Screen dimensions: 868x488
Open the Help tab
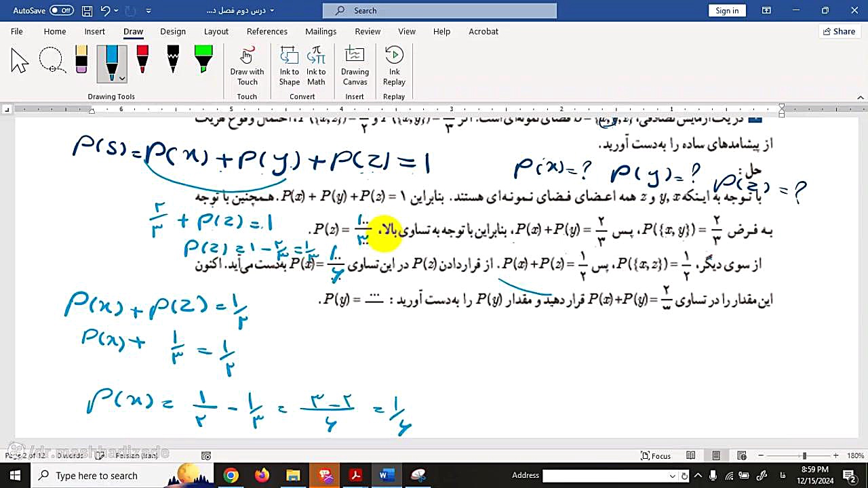441,31
